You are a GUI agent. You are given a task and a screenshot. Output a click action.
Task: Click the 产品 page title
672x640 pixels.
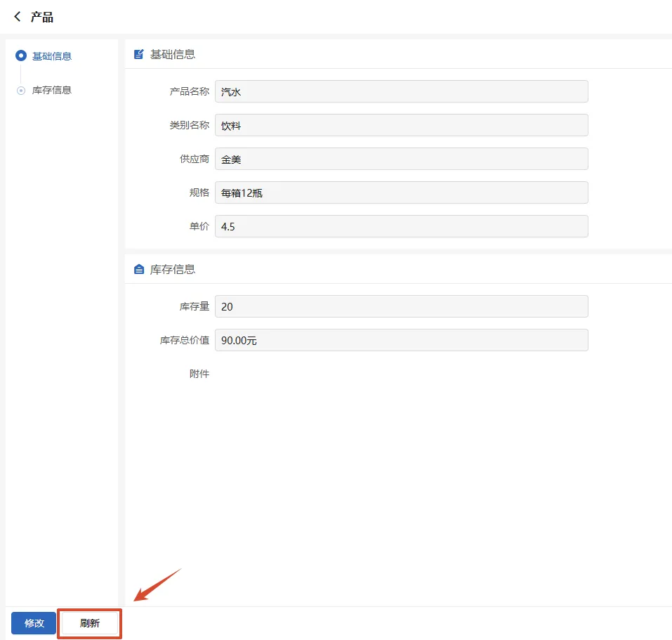42,17
